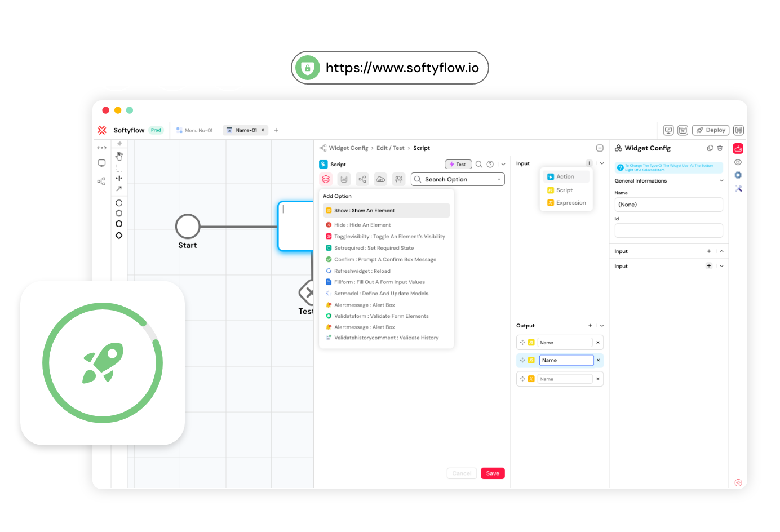The height and width of the screenshot is (532, 780).
Task: Select Show : Show An Element option
Action: click(x=387, y=210)
